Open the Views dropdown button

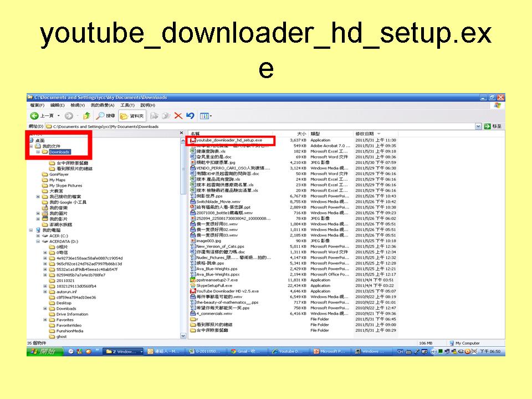[x=206, y=116]
